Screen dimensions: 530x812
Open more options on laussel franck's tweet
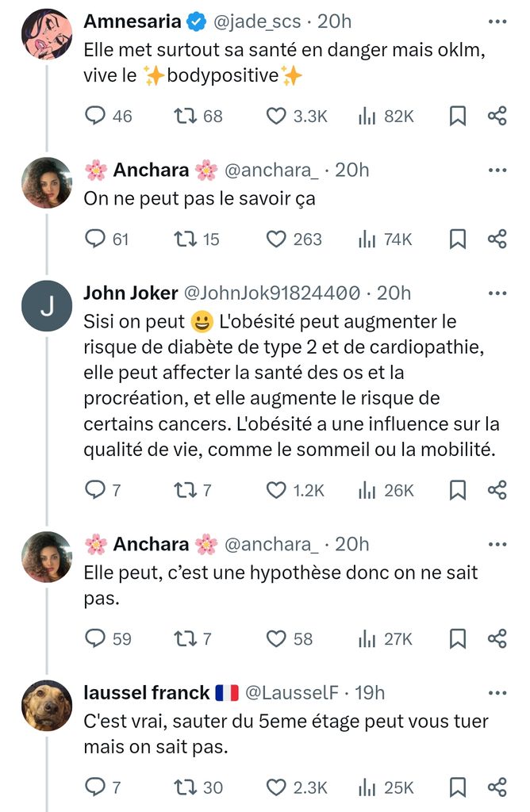click(x=497, y=692)
